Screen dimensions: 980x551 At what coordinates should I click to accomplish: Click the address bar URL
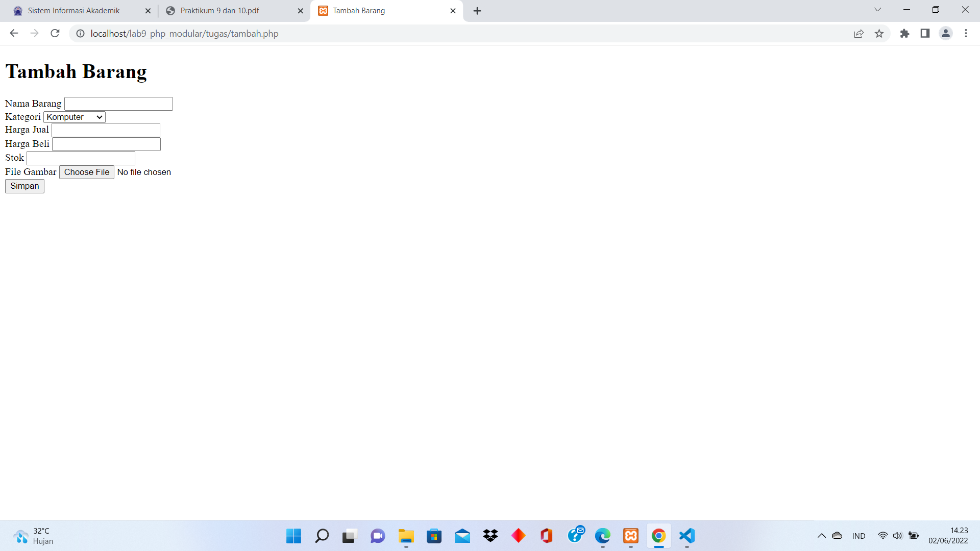[x=184, y=33]
